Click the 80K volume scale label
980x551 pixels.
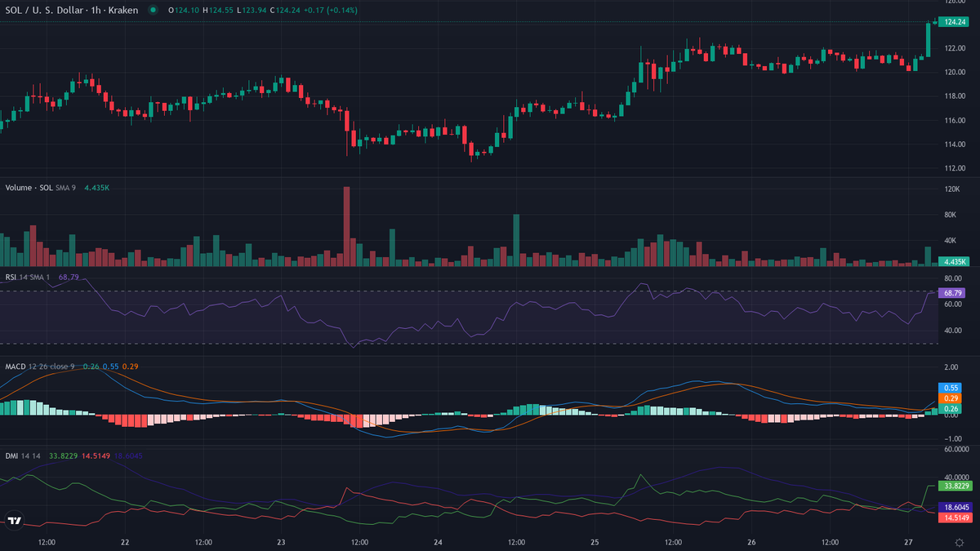(951, 215)
